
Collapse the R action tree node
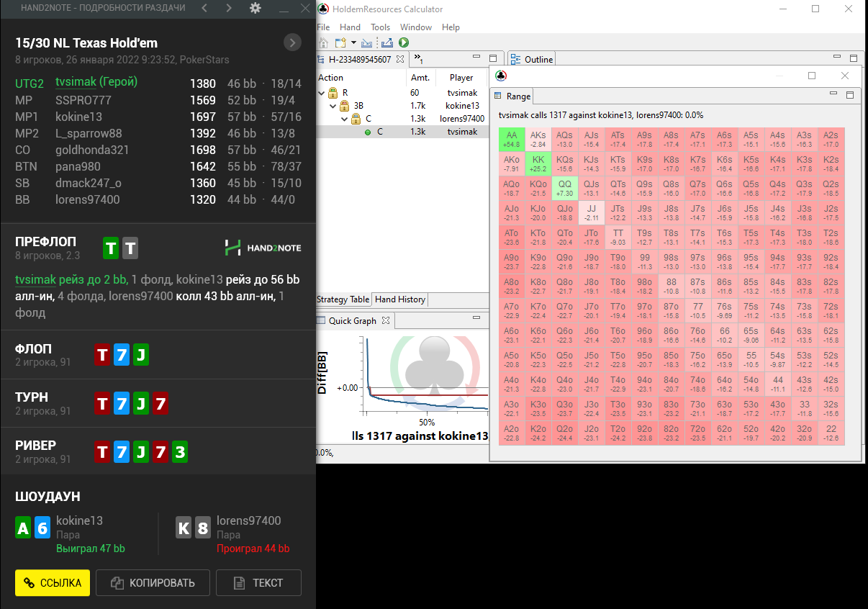(x=322, y=93)
